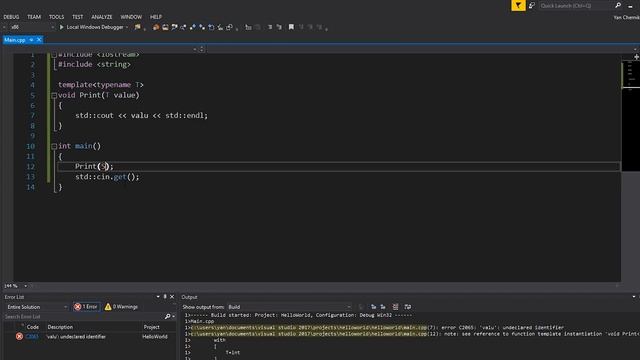Sort by the Code column header
Image resolution: width=640 pixels, height=360 pixels.
tap(33, 327)
